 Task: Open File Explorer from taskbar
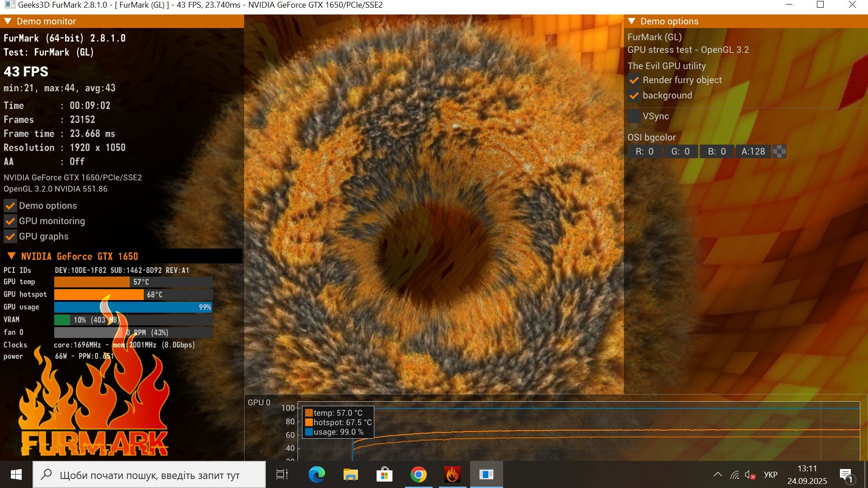click(350, 474)
